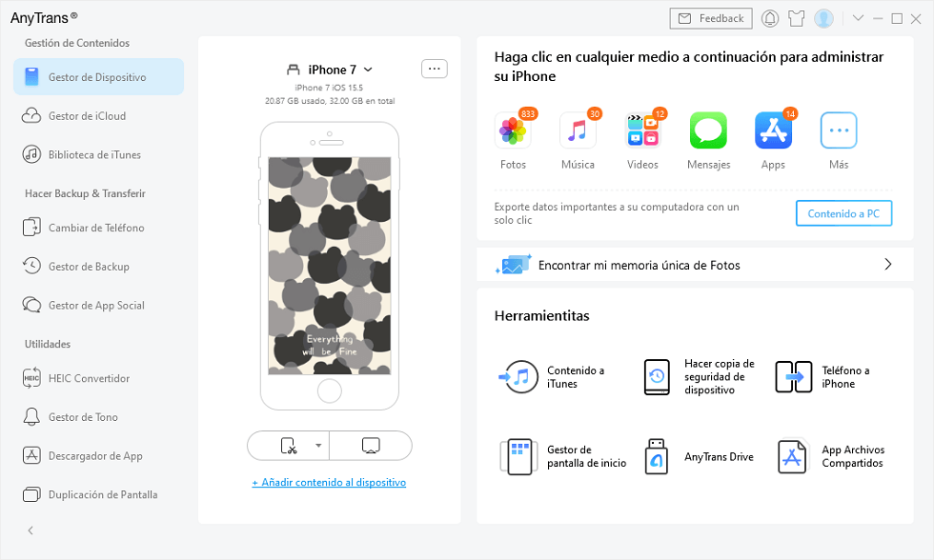Open the Mensajes category icon
Image resolution: width=934 pixels, height=560 pixels.
pyautogui.click(x=708, y=130)
